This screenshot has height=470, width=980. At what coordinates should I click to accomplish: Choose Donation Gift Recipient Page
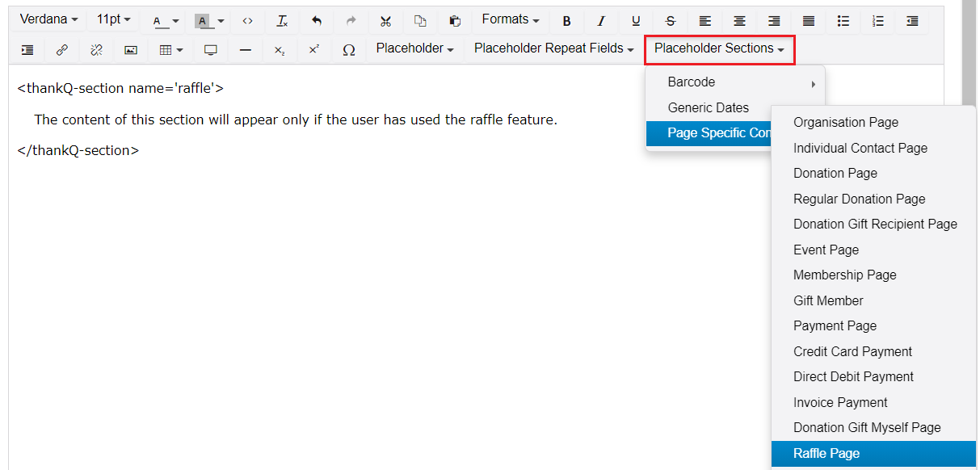[x=873, y=225]
